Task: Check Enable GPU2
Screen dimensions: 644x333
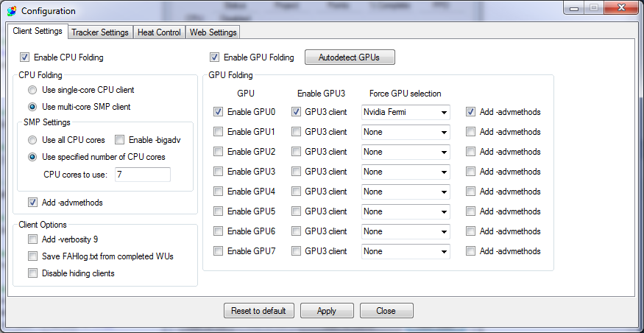Action: 219,152
